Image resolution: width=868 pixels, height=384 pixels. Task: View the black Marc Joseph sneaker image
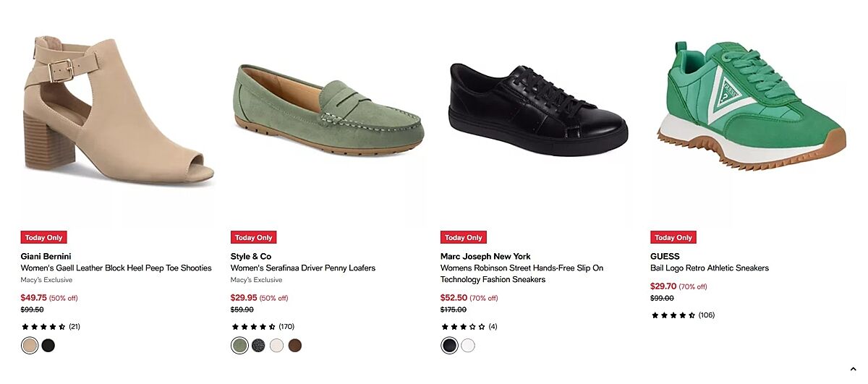(537, 112)
